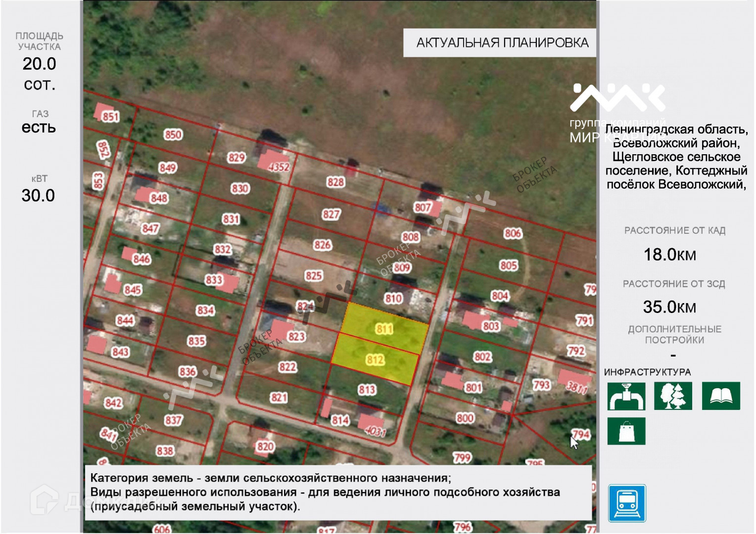This screenshot has width=756, height=534.
Task: Click the gas value "есть"
Action: [x=39, y=127]
